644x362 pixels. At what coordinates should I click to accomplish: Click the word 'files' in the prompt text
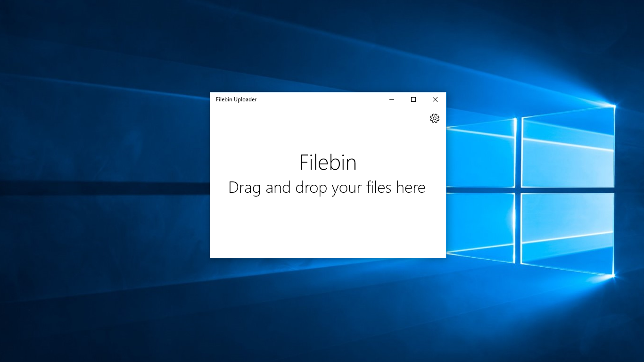coord(379,188)
